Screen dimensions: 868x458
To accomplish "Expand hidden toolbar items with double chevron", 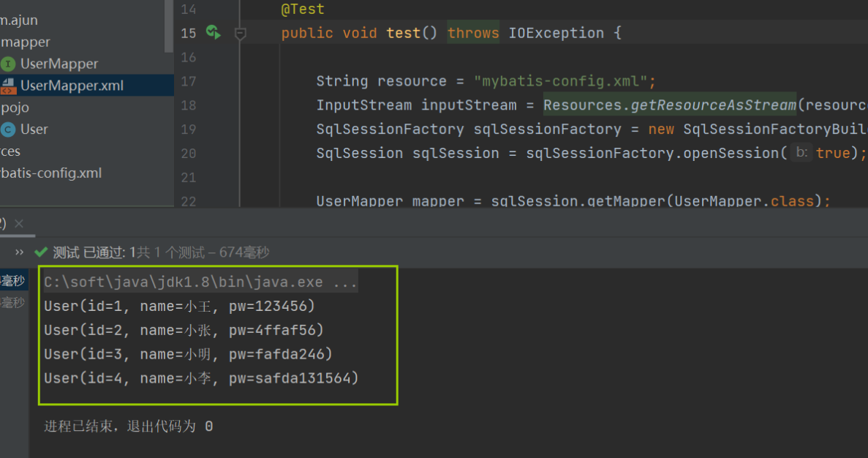I will [19, 252].
